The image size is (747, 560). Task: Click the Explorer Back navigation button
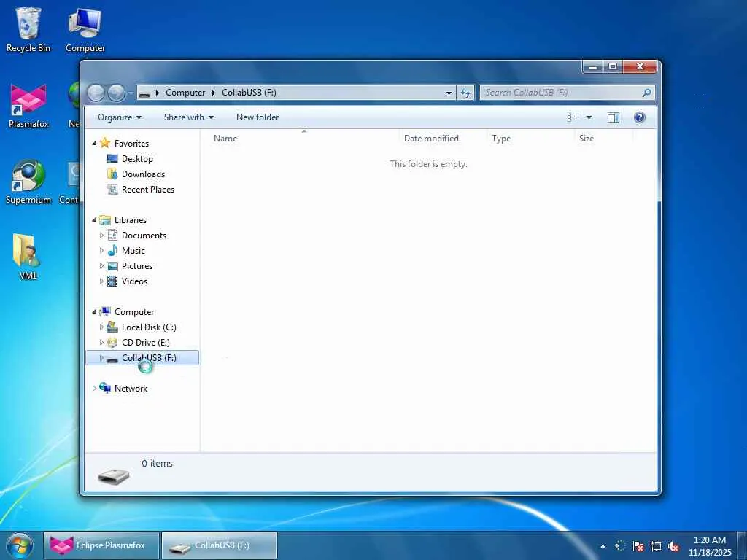point(96,93)
